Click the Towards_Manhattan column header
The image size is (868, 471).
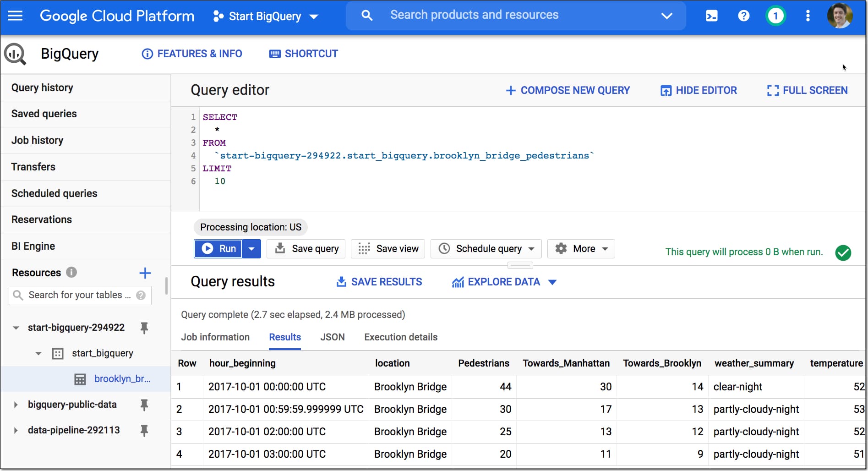[566, 363]
